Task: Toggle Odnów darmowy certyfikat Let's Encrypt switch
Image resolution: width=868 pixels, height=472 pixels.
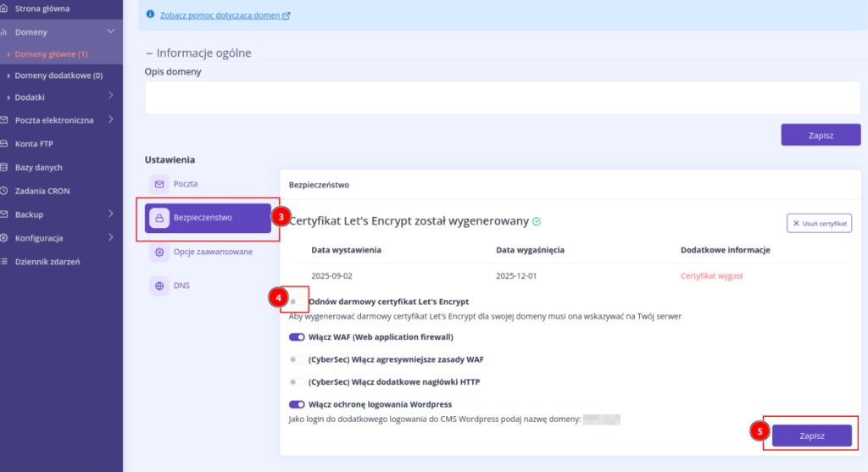Action: pyautogui.click(x=297, y=302)
